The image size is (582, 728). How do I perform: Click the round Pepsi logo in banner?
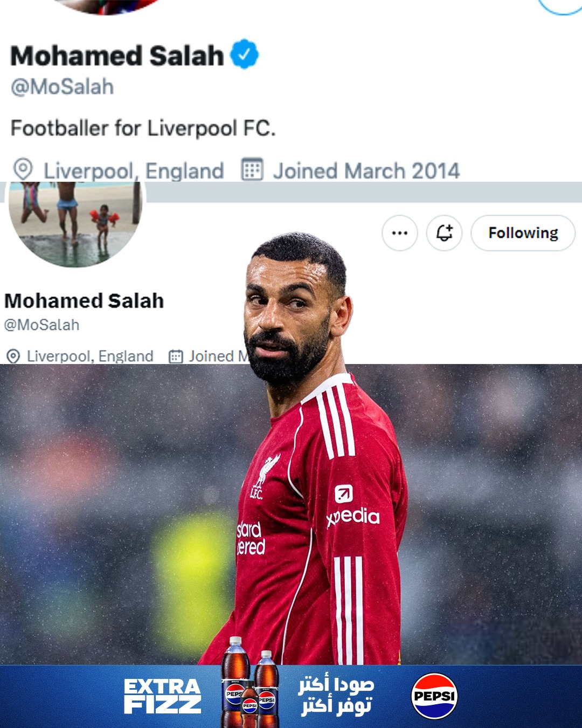click(x=434, y=696)
